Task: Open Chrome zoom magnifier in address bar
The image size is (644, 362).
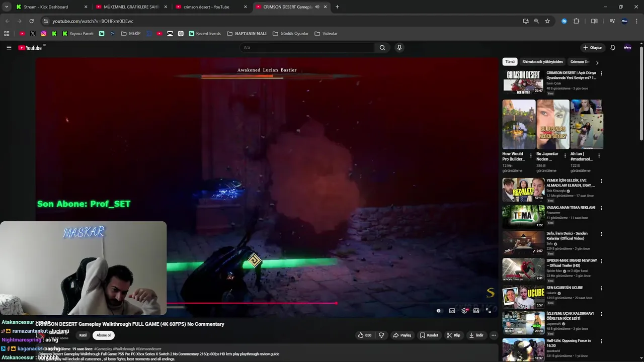Action: [x=536, y=21]
